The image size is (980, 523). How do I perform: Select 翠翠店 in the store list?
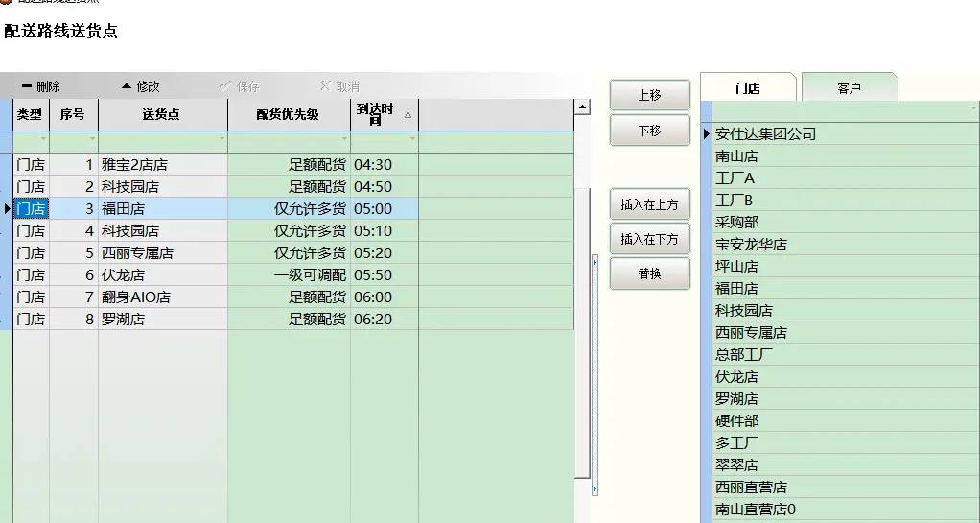point(847,464)
